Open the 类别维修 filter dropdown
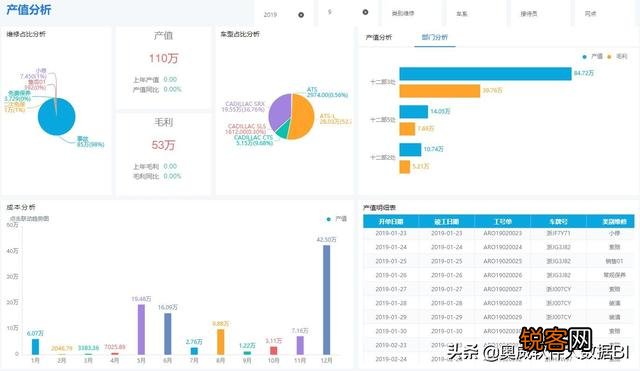The width and height of the screenshot is (640, 371). pyautogui.click(x=411, y=13)
